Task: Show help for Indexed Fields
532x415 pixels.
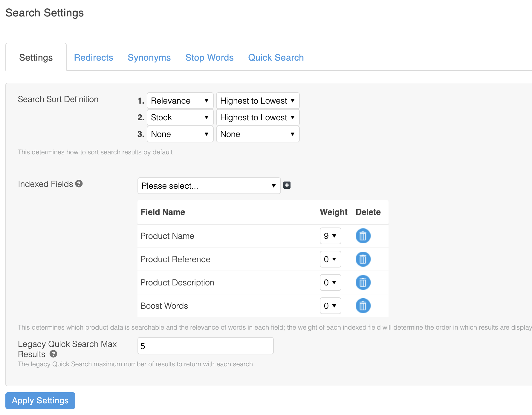Action: (79, 184)
